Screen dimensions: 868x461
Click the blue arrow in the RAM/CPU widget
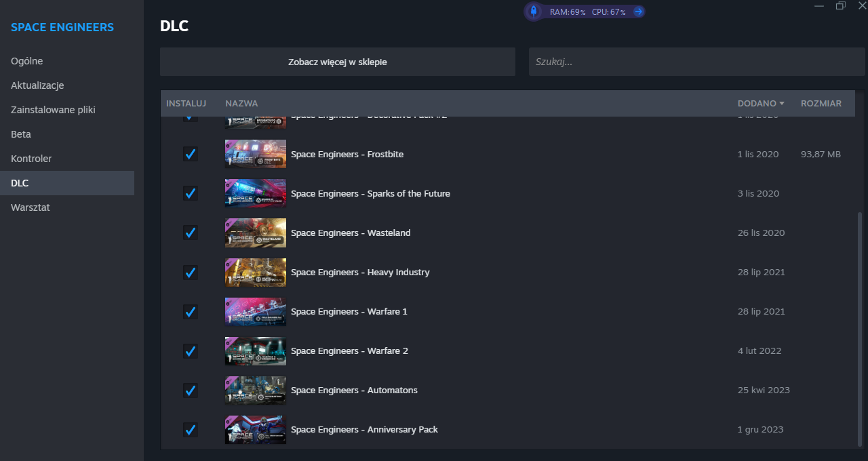(x=637, y=12)
